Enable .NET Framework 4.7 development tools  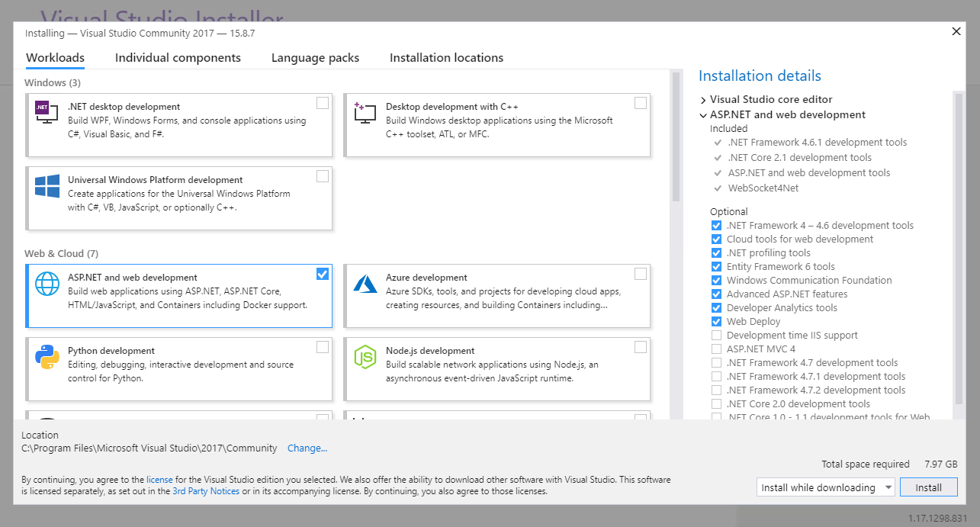pyautogui.click(x=716, y=363)
